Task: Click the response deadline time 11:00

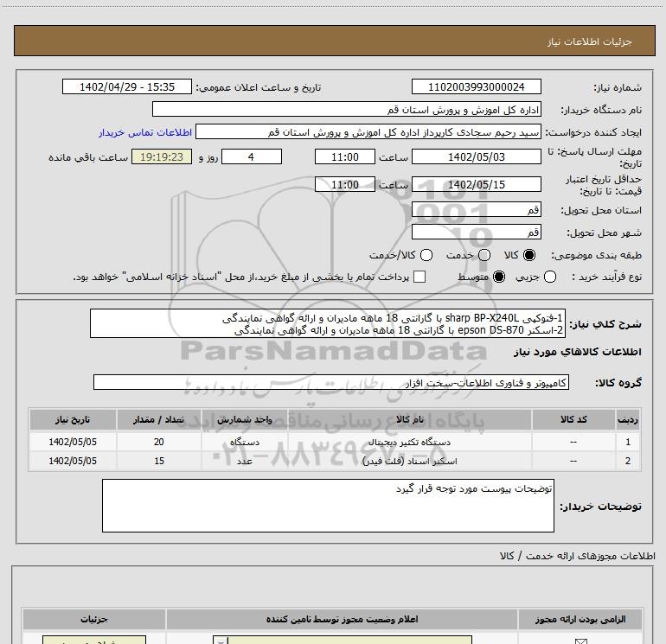Action: 345,156
